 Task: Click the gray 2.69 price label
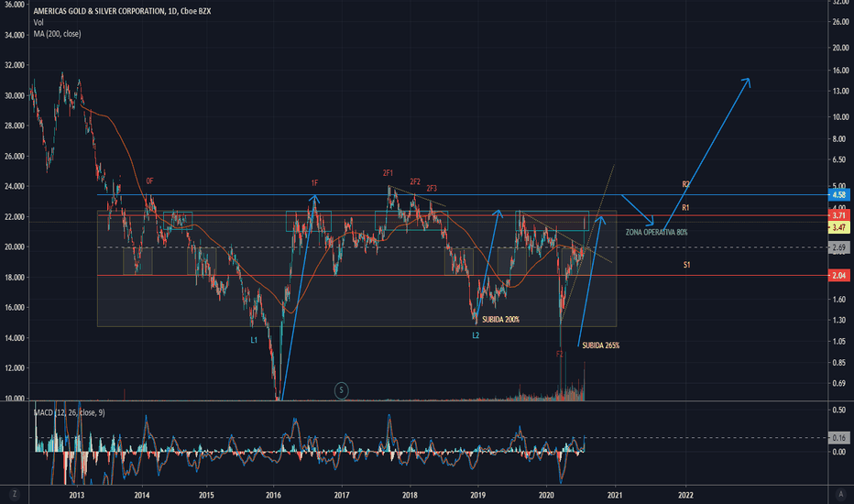click(x=838, y=248)
